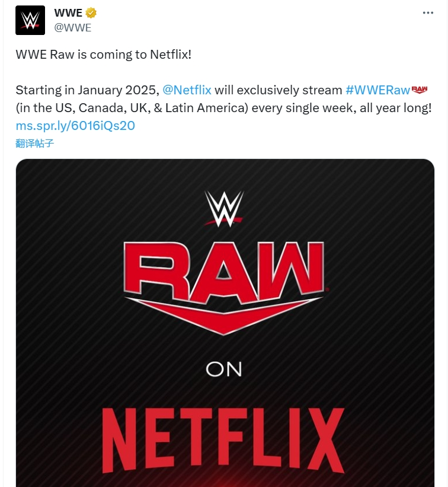448x487 pixels.
Task: Open the post's more options menu
Action: pyautogui.click(x=427, y=12)
